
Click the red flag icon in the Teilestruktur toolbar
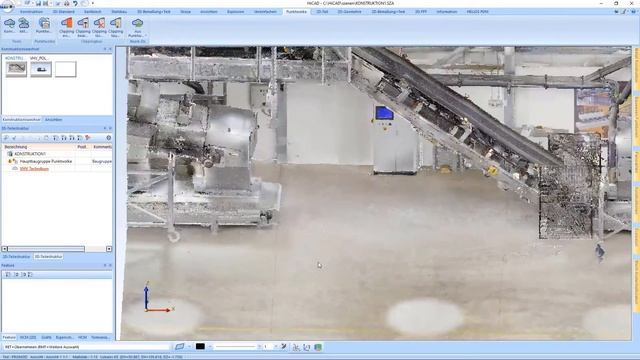87,138
